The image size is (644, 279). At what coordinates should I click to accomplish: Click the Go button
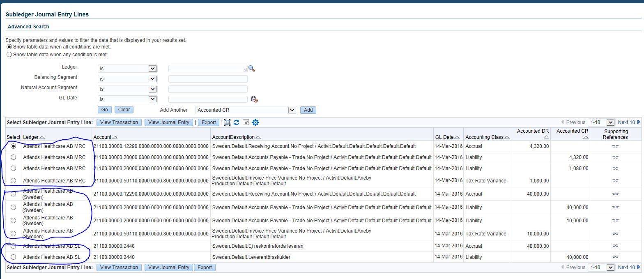click(105, 110)
